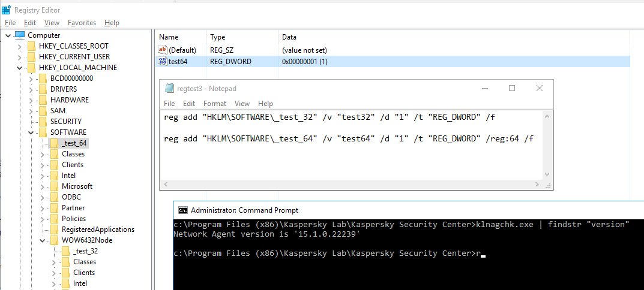The height and width of the screenshot is (290, 644).
Task: Select the _test_32 key under WOW6432Node
Action: pyautogui.click(x=85, y=251)
